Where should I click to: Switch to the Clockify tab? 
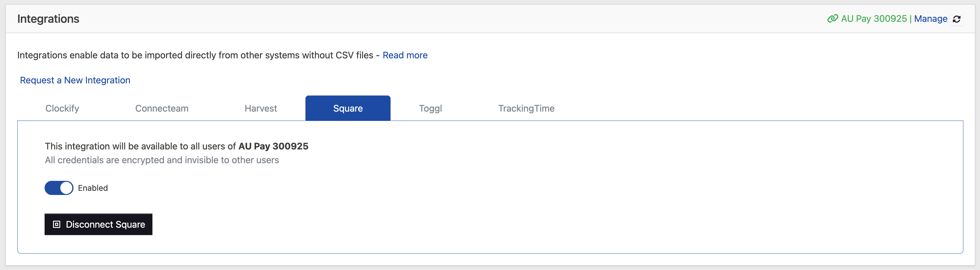tap(62, 108)
